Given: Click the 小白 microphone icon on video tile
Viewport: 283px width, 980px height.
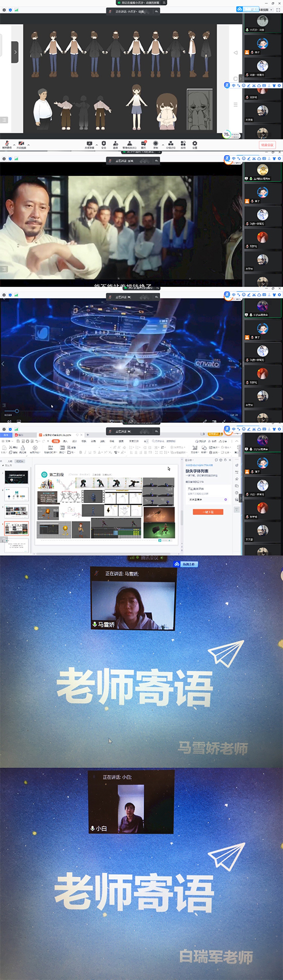Looking at the screenshot, I should coord(92,828).
